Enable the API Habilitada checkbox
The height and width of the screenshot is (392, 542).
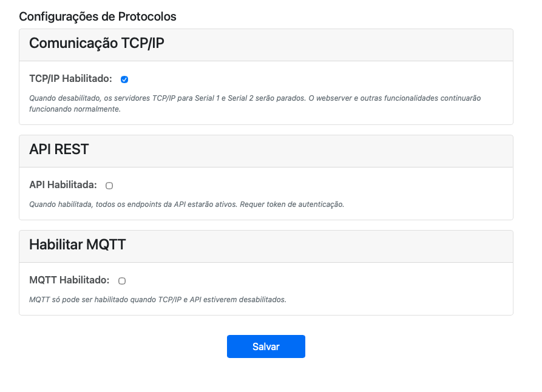pyautogui.click(x=109, y=186)
